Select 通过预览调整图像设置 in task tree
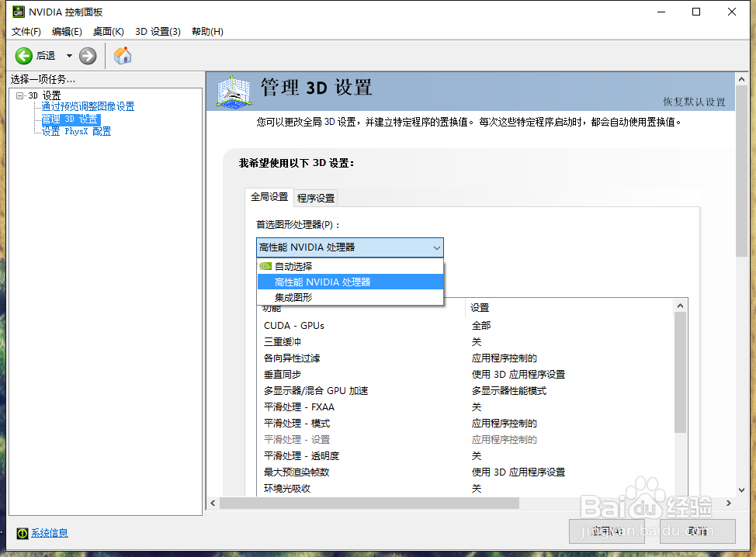The width and height of the screenshot is (756, 557). [88, 106]
